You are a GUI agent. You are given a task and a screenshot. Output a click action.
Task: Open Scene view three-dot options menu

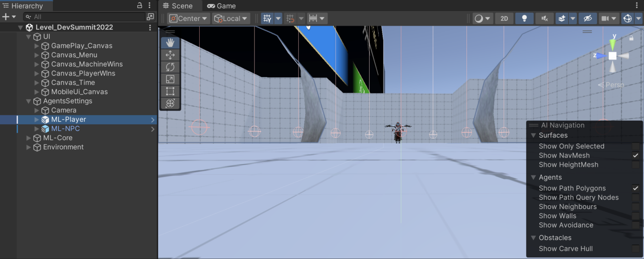[637, 6]
